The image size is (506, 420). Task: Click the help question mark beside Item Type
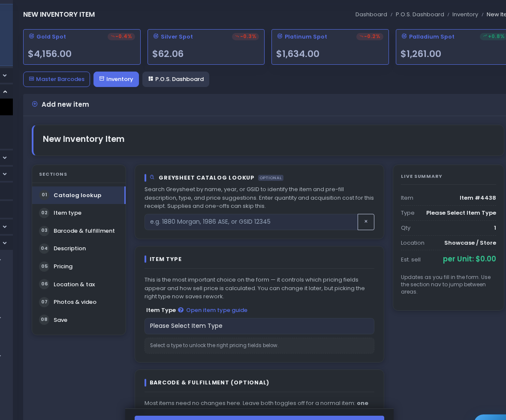(x=181, y=310)
